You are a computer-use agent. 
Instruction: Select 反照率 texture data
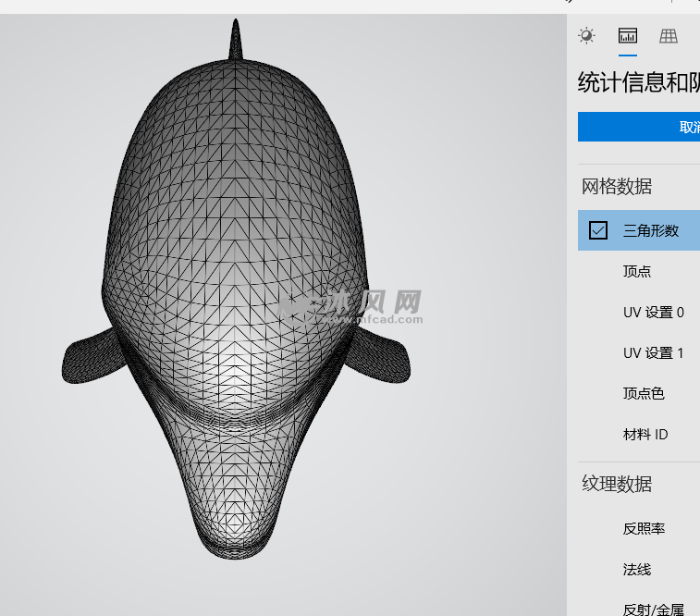point(644,528)
